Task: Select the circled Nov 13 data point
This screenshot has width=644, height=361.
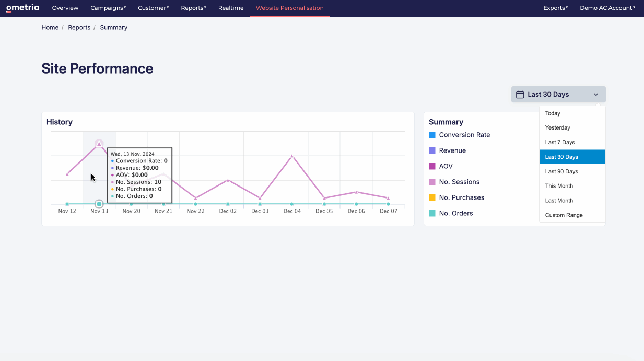Action: pyautogui.click(x=99, y=204)
